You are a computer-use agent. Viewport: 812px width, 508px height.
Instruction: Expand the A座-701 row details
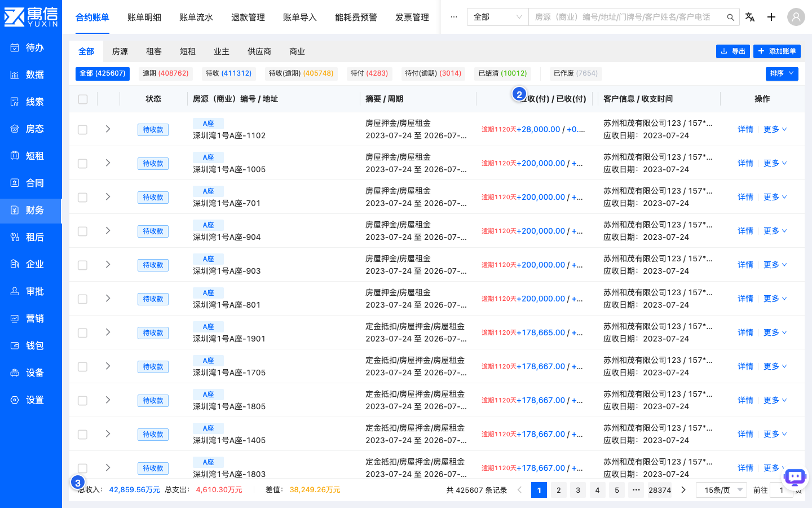click(108, 197)
